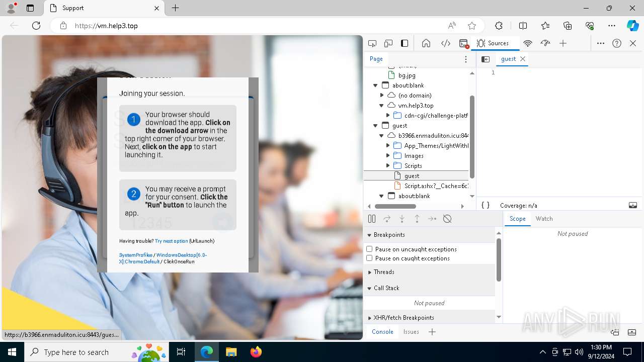Enable pause on uncaught exceptions
Viewport: 644px width, 362px height.
[369, 249]
